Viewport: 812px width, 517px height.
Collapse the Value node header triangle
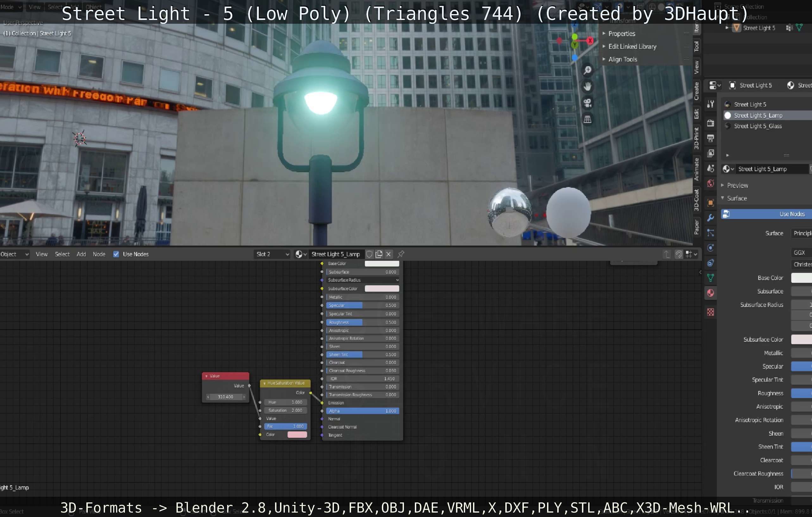206,376
